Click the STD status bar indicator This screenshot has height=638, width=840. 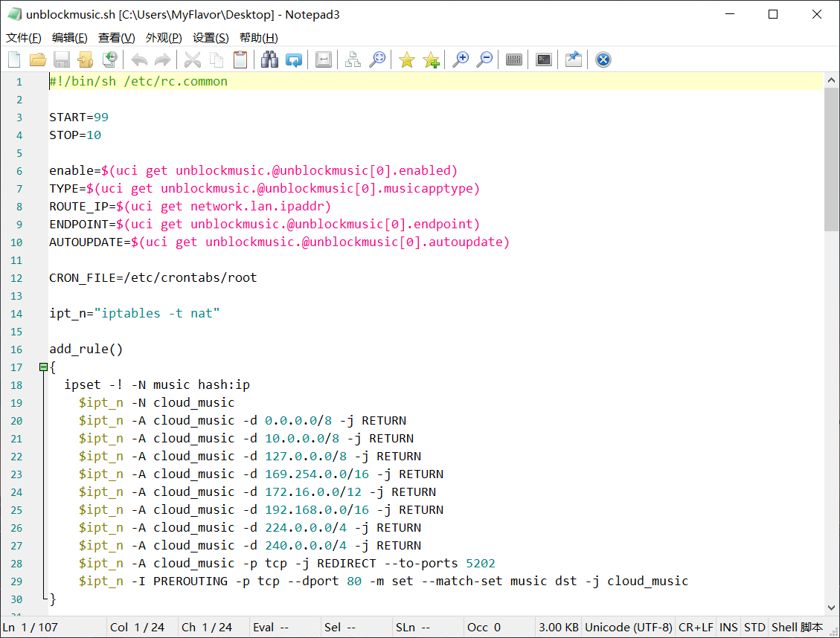click(754, 628)
